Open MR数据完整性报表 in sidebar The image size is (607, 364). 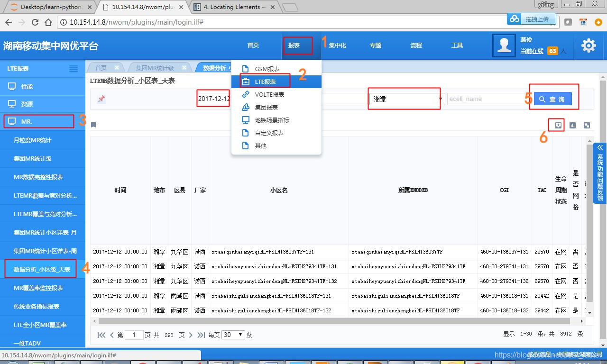click(43, 177)
